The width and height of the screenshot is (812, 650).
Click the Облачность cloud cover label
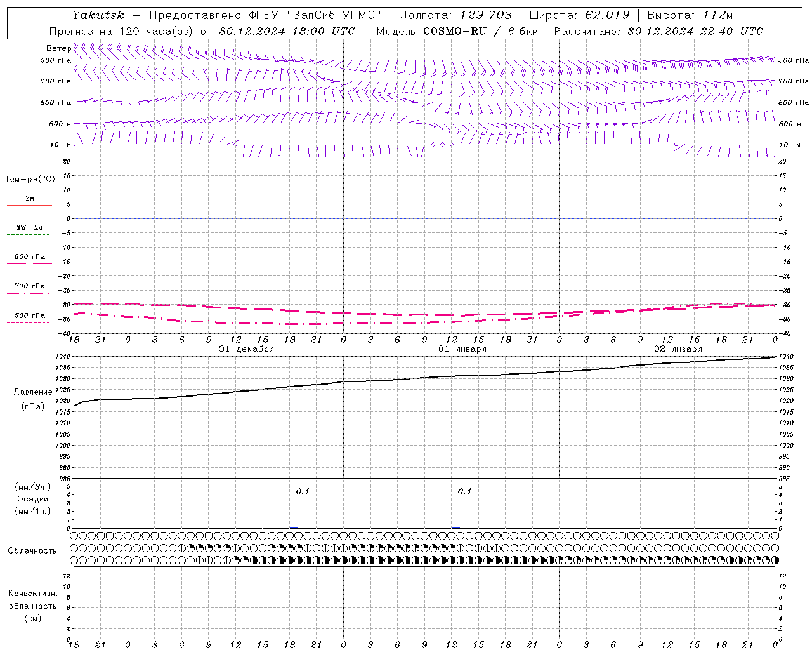(x=32, y=551)
